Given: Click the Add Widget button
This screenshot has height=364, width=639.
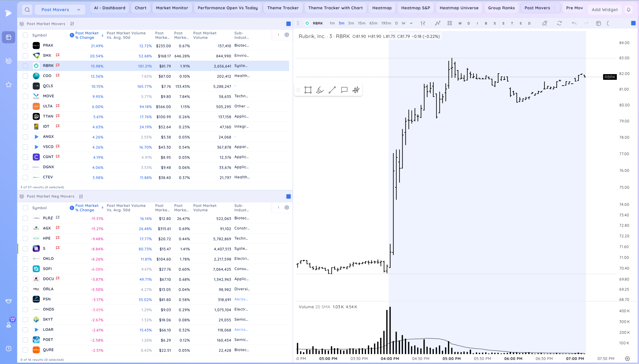Looking at the screenshot, I should click(605, 10).
